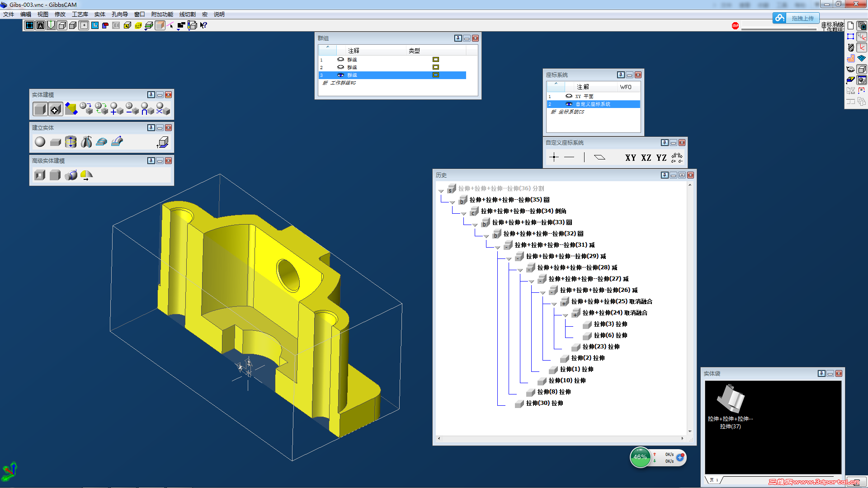The height and width of the screenshot is (488, 868).
Task: Click the boolean intersect solids icon
Action: point(147,109)
